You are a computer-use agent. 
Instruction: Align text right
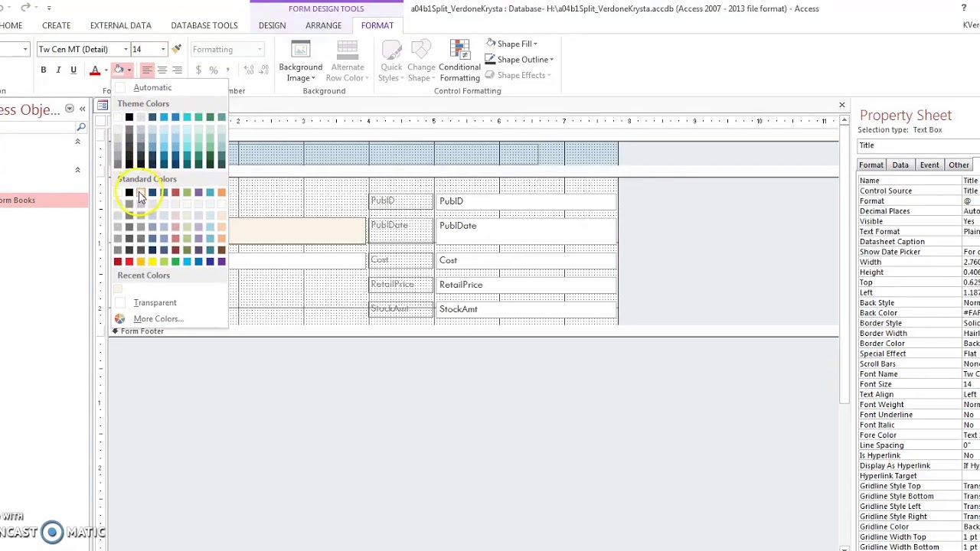pyautogui.click(x=178, y=70)
